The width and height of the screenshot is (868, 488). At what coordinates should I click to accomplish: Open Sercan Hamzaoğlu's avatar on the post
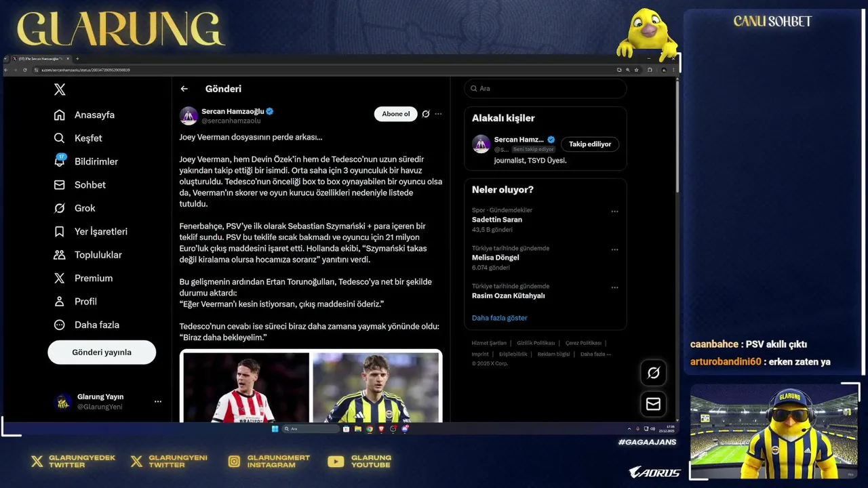(x=189, y=116)
